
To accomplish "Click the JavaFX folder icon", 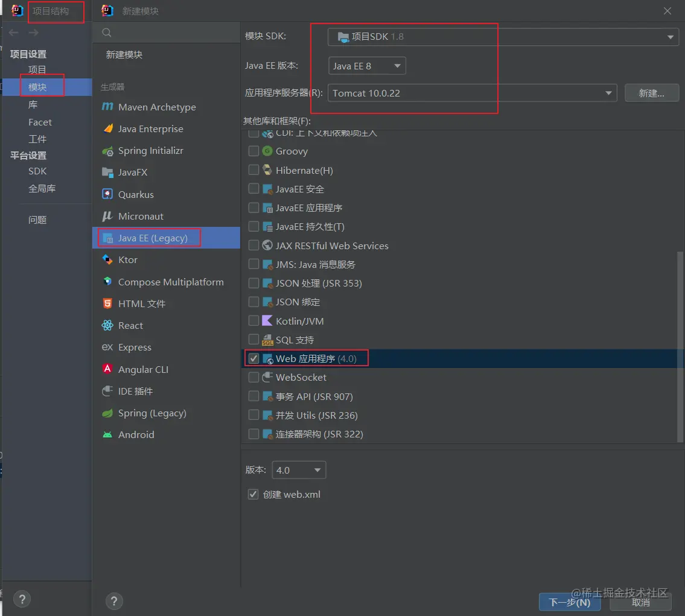I will point(107,172).
